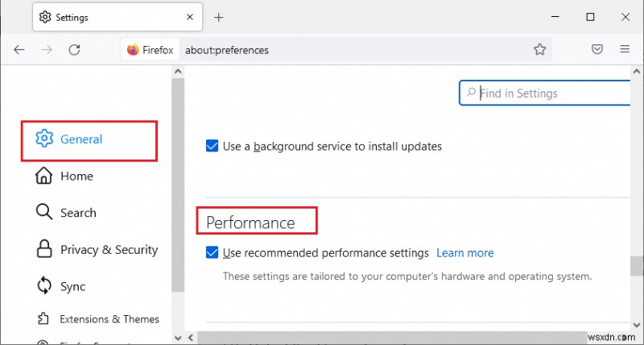This screenshot has width=644, height=345.
Task: Open Extensions & Themes
Action: [109, 319]
